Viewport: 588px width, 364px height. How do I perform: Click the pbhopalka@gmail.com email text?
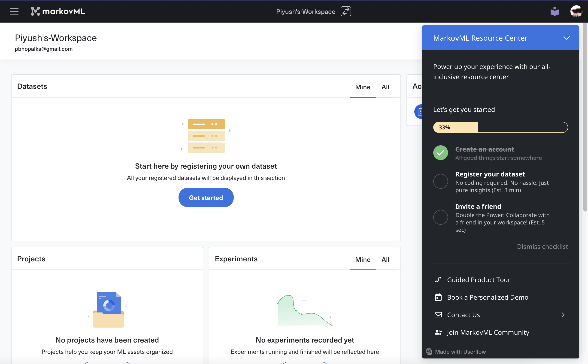click(x=44, y=49)
